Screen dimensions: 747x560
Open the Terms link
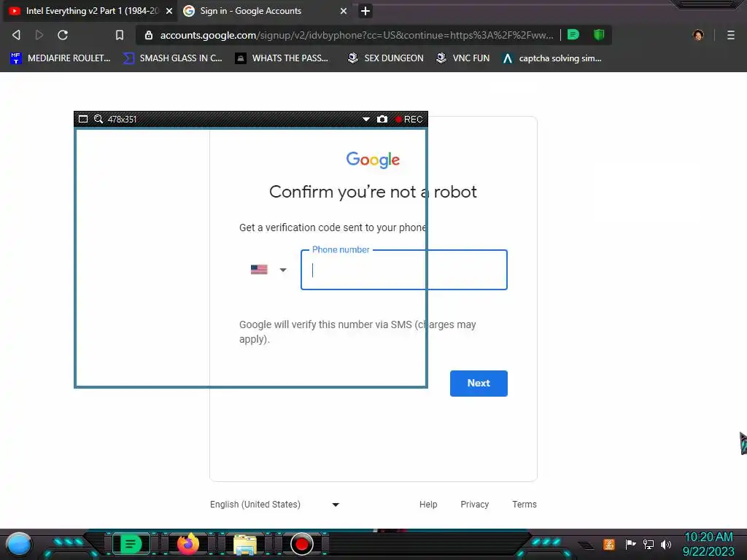pos(524,505)
